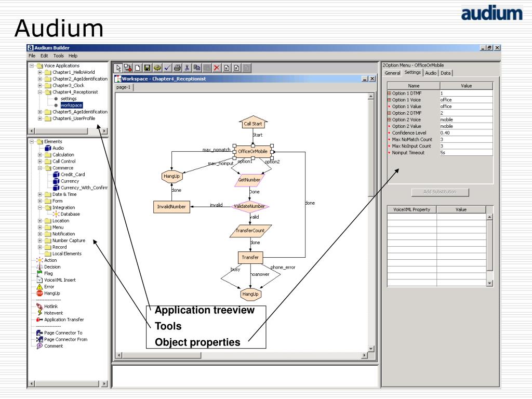Click the Transfer box in the flowchart
Viewport: 532px width, 399px height.
(x=250, y=258)
